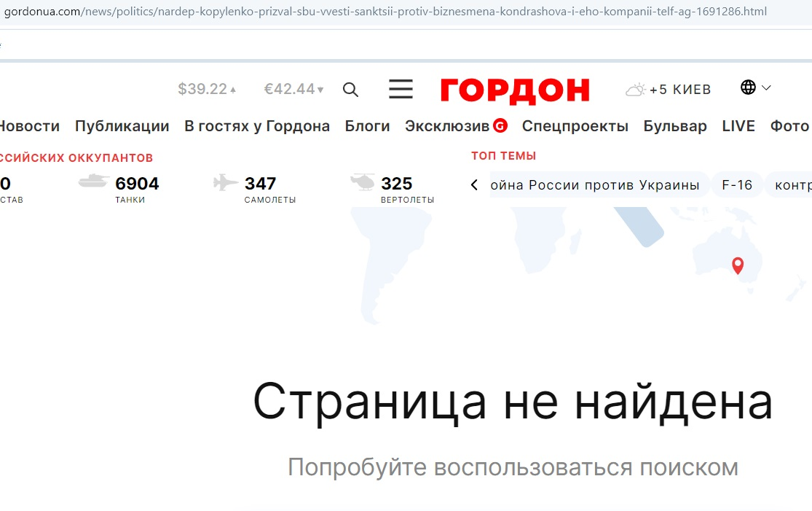Open the Спецпроекты menu item
The height and width of the screenshot is (511, 812).
[x=575, y=126]
